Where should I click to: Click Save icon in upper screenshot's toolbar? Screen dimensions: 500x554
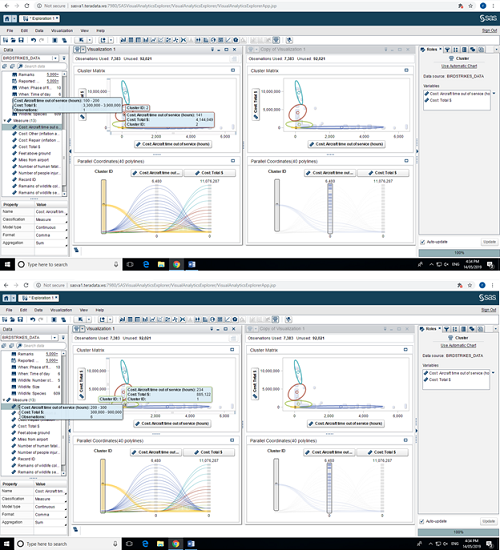(x=21, y=40)
